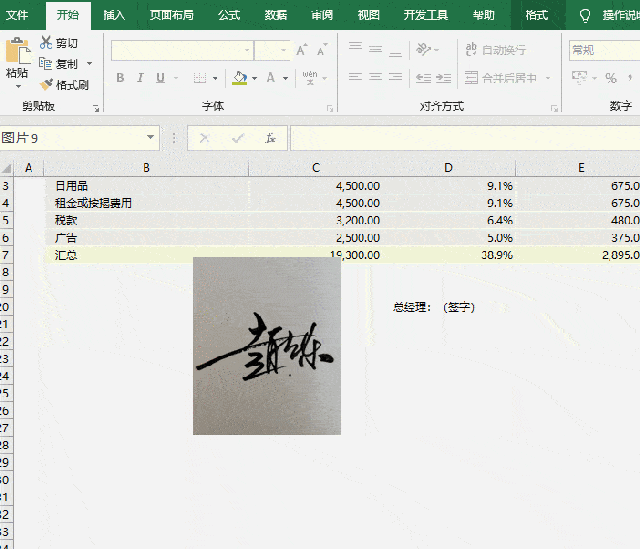Click the orientation text angle icon
Image resolution: width=640 pixels, height=549 pixels.
(x=423, y=50)
